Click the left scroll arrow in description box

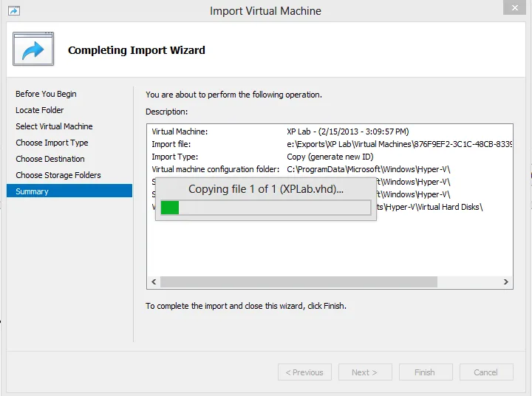154,281
